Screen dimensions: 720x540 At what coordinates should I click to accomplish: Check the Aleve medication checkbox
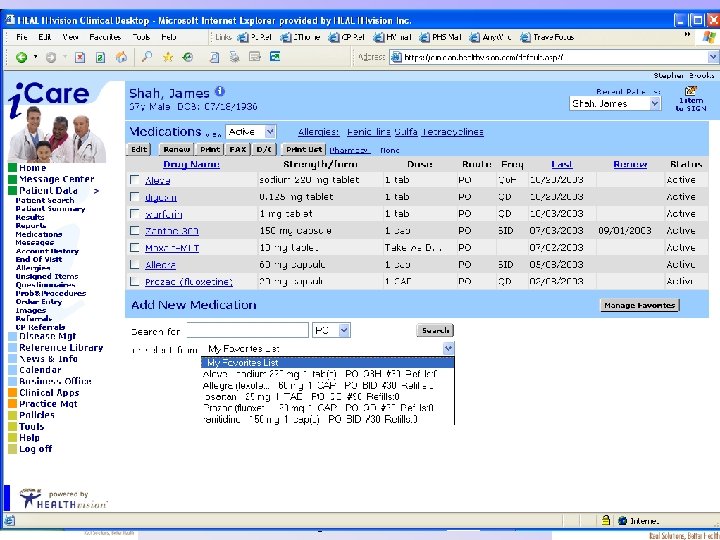(x=134, y=180)
